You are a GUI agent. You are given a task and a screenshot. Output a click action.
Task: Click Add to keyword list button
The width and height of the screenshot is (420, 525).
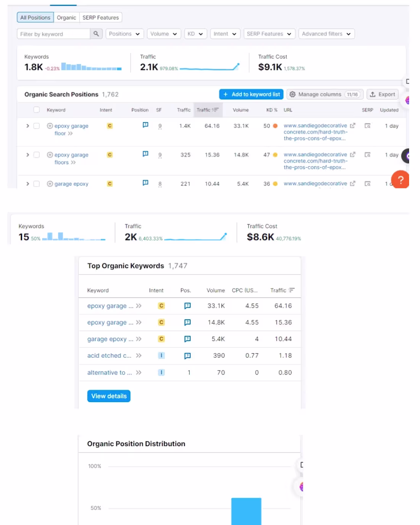pos(251,94)
